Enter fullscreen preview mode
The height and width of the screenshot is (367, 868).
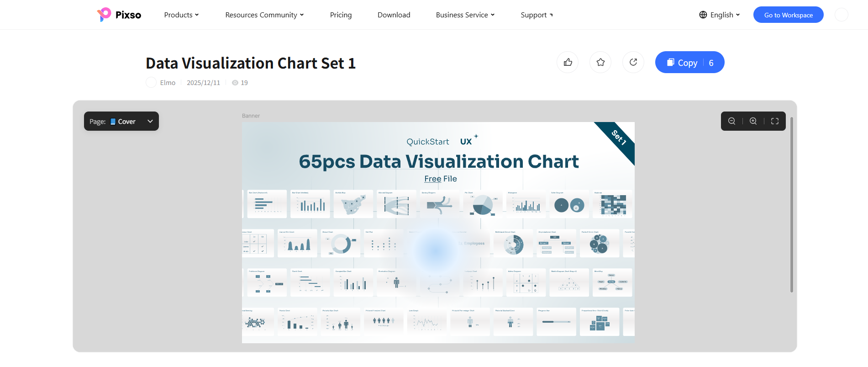[775, 121]
